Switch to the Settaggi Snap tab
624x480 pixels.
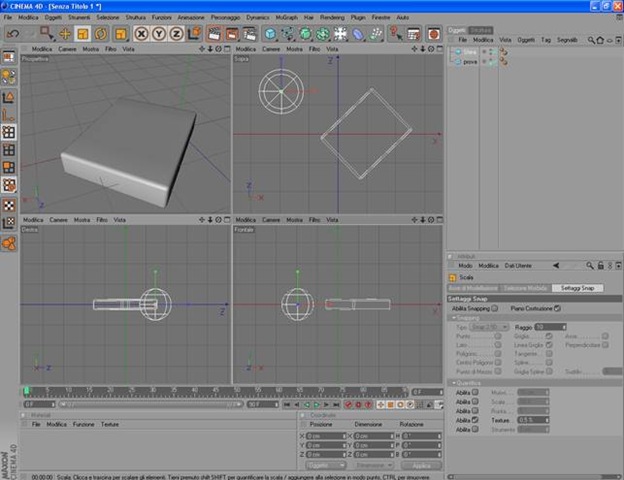[577, 288]
